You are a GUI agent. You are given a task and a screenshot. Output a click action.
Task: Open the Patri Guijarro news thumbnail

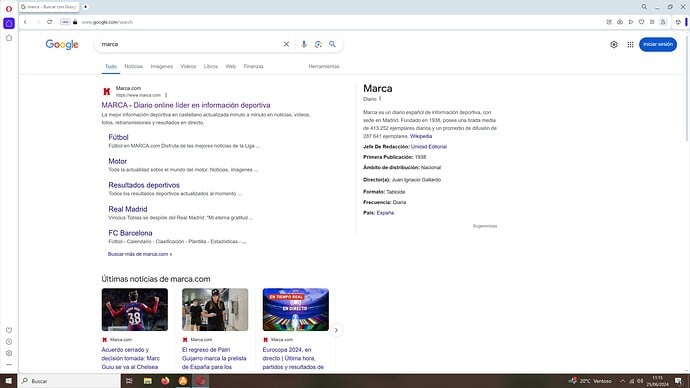[215, 310]
